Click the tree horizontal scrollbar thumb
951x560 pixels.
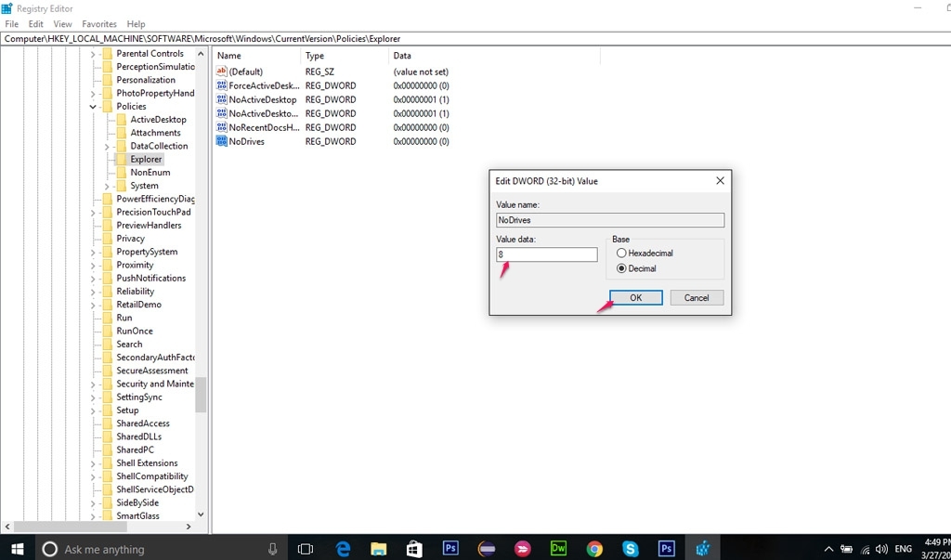click(72, 527)
